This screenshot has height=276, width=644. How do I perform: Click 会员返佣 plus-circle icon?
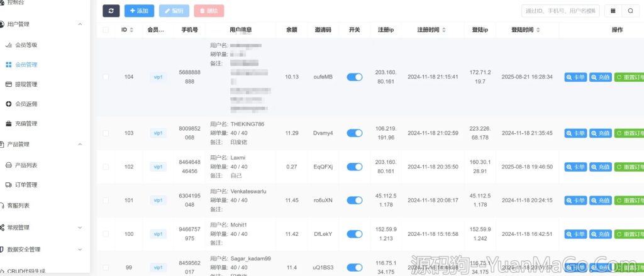8,104
